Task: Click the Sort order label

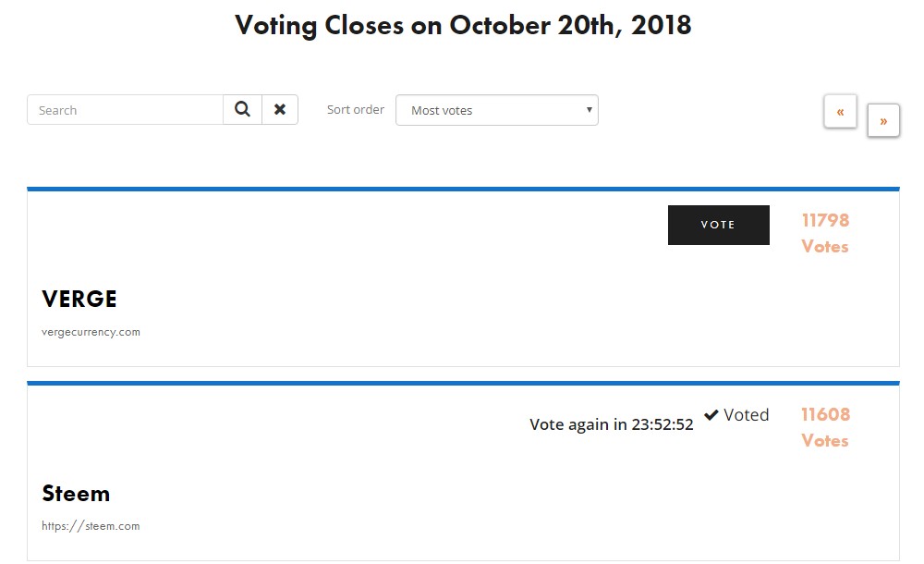Action: 356,109
